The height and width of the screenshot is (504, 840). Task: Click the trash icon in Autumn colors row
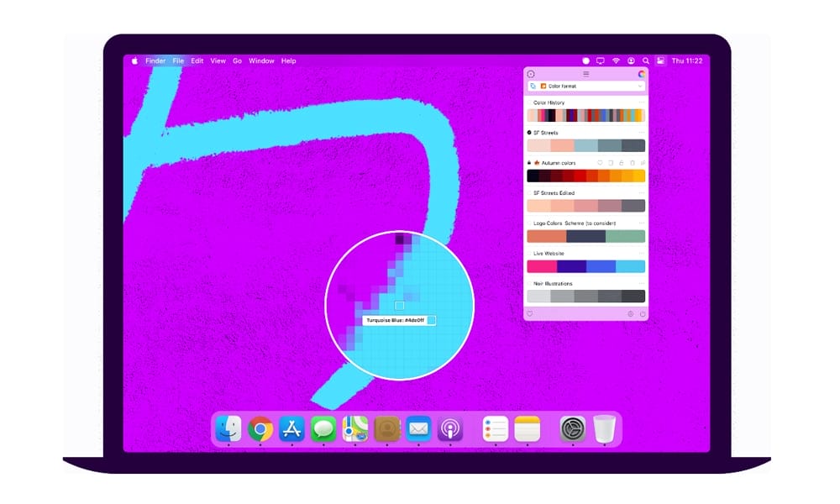pyautogui.click(x=632, y=163)
